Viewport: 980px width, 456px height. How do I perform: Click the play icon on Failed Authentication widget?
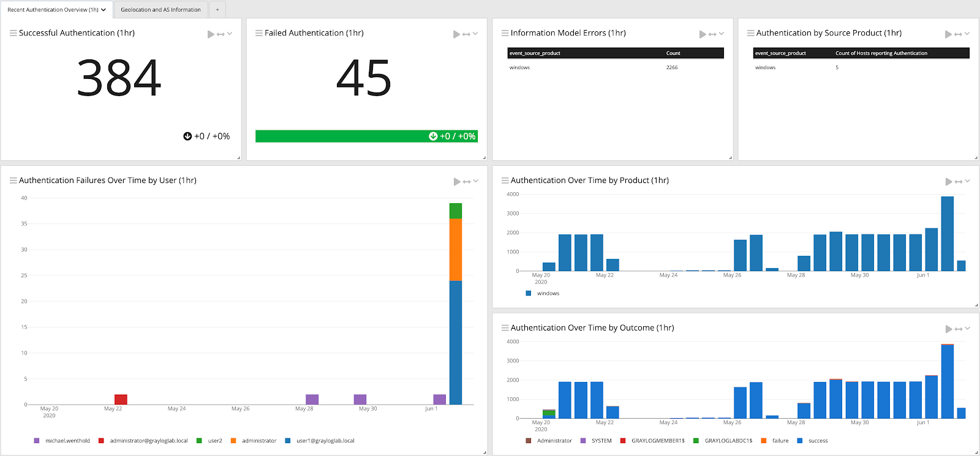(456, 34)
